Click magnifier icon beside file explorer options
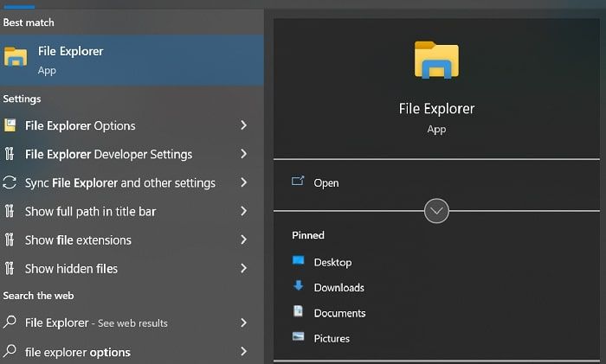 10,351
